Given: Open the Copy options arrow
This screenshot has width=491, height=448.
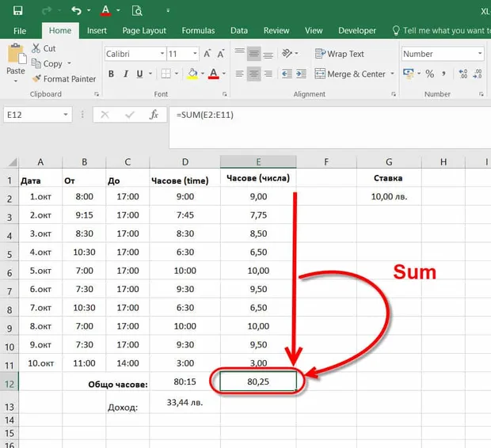Looking at the screenshot, I should coord(69,63).
